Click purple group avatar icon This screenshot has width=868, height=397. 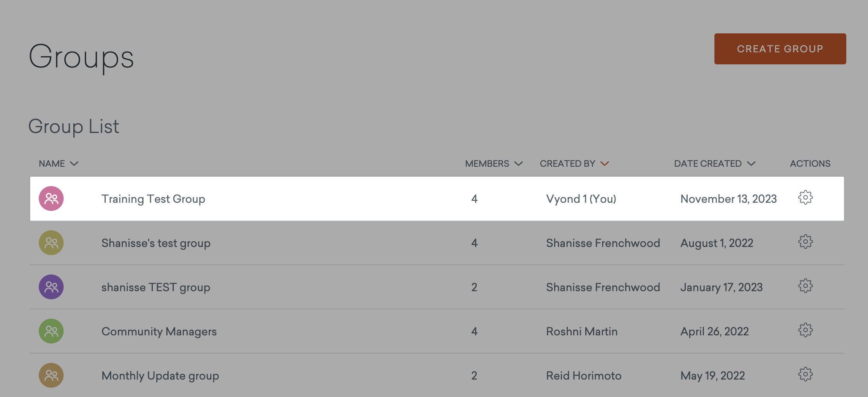point(51,287)
